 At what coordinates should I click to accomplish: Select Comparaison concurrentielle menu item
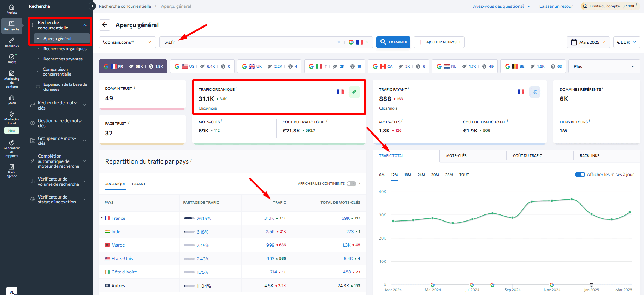57,72
